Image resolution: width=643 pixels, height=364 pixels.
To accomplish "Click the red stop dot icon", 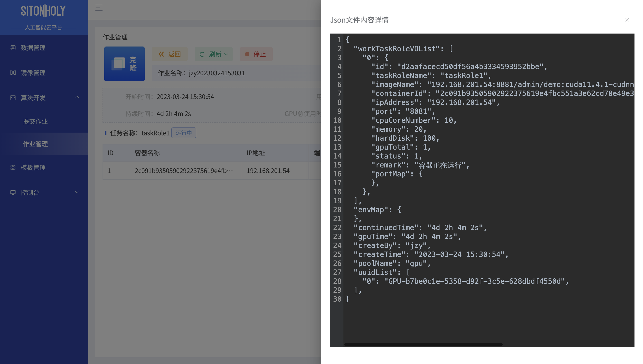I will click(247, 54).
